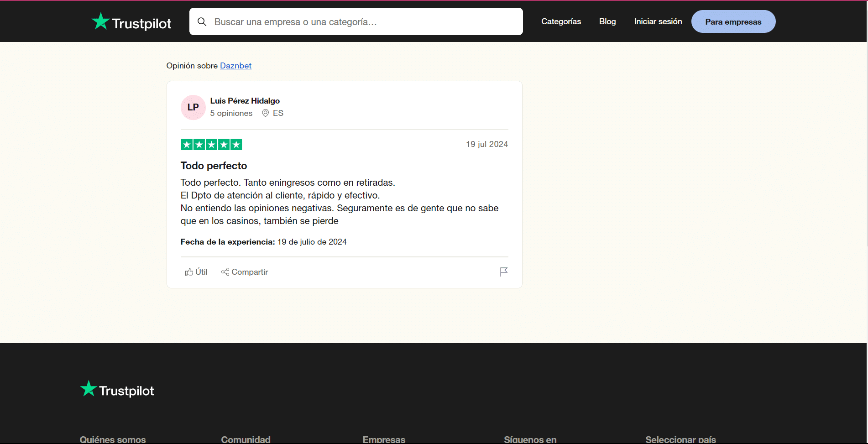The height and width of the screenshot is (444, 868).
Task: Switch to the Blog section
Action: (x=607, y=21)
